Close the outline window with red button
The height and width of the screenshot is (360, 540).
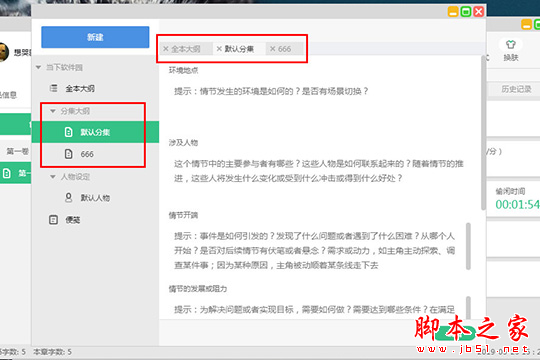[479, 11]
